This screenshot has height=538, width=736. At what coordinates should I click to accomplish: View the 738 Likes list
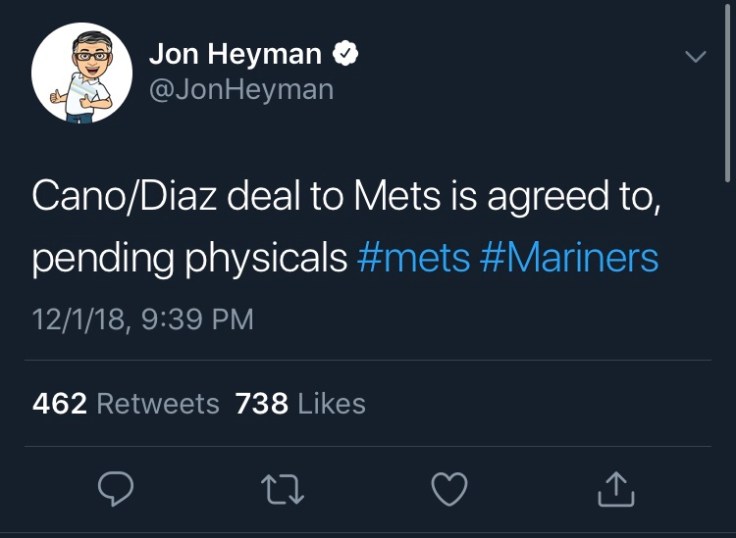(x=301, y=404)
